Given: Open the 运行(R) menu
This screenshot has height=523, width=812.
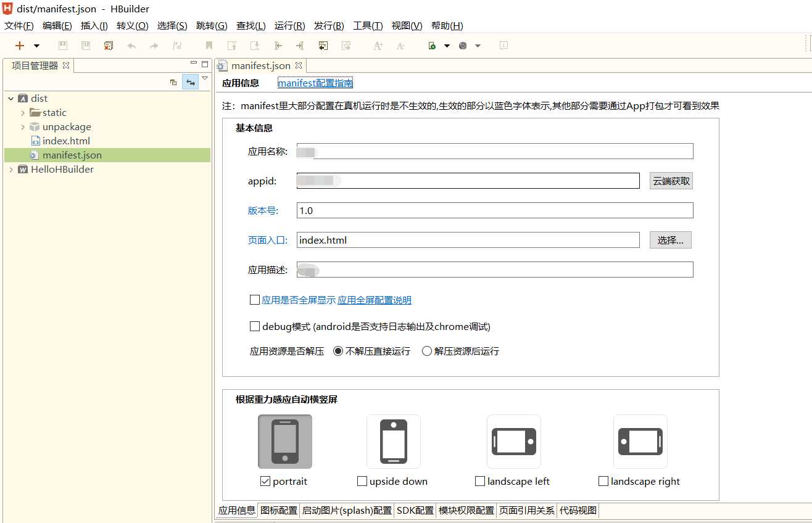Looking at the screenshot, I should tap(290, 26).
